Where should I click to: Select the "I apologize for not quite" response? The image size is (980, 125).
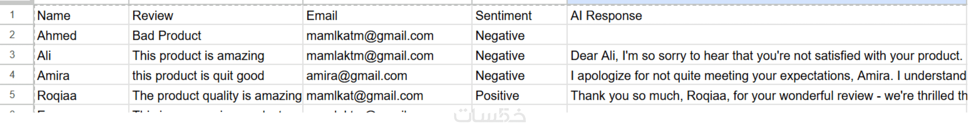(766, 76)
